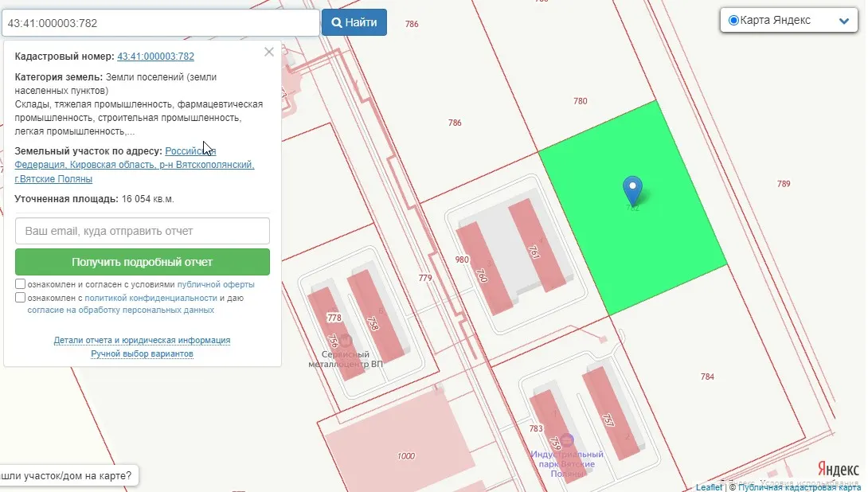Expand the map type dropdown chevron

[843, 21]
